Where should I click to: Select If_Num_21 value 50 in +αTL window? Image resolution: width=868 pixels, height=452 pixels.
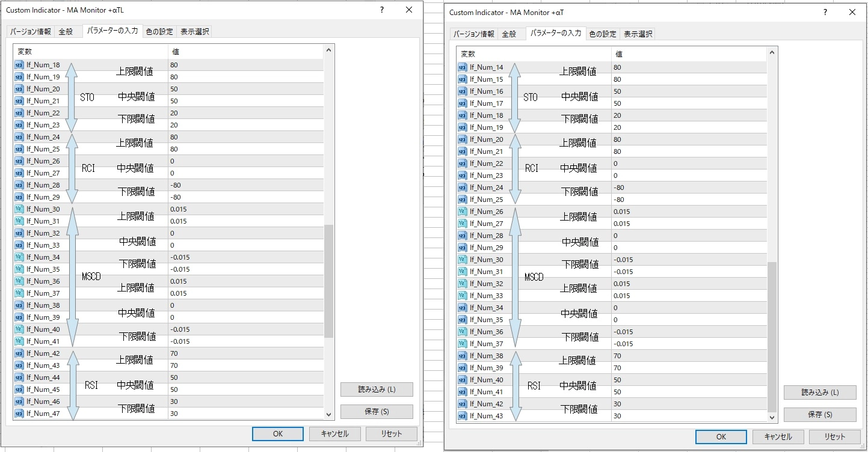(174, 101)
